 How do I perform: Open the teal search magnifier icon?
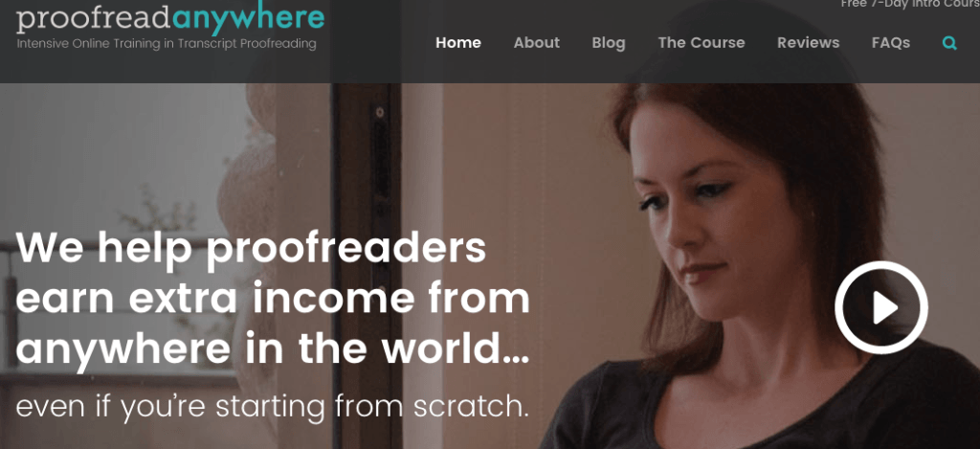tap(949, 43)
